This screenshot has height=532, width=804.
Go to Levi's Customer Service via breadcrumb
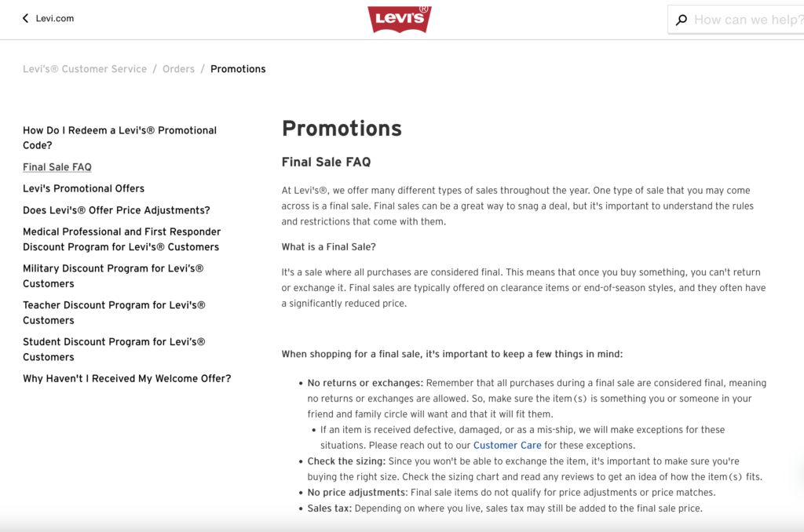point(85,68)
